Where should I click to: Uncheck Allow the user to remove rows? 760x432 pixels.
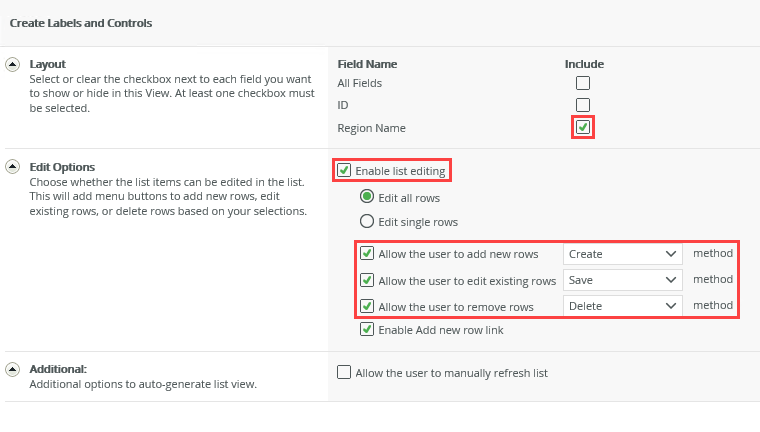[367, 306]
